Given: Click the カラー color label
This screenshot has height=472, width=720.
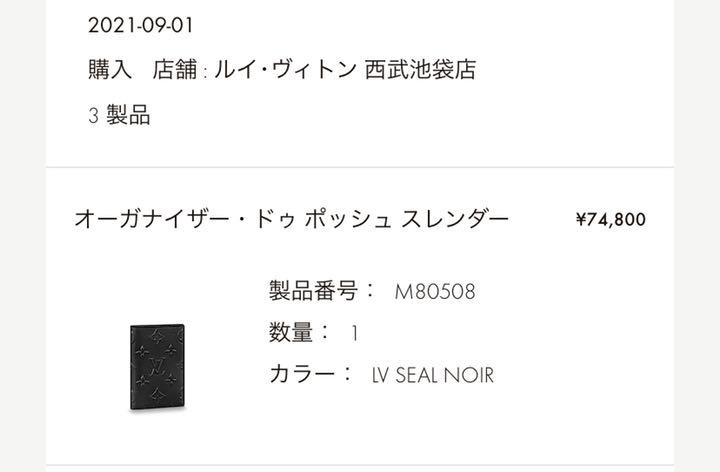Looking at the screenshot, I should pyautogui.click(x=303, y=374).
